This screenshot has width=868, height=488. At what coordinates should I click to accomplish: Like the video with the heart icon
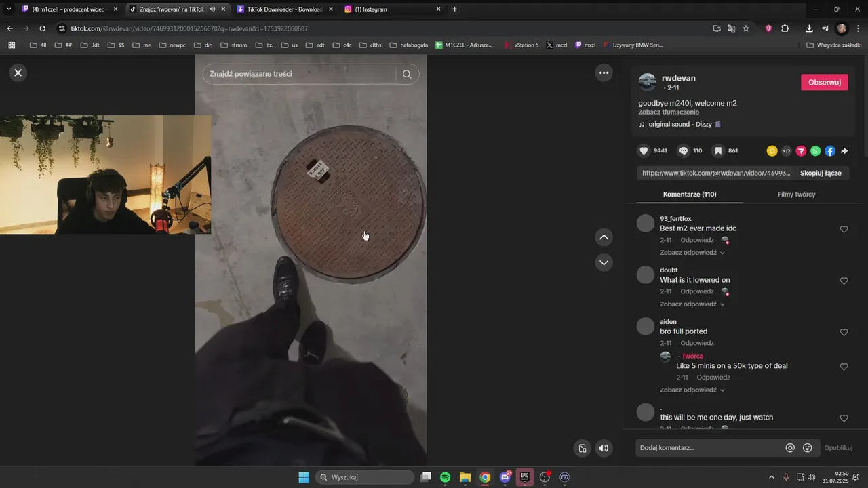click(x=644, y=150)
